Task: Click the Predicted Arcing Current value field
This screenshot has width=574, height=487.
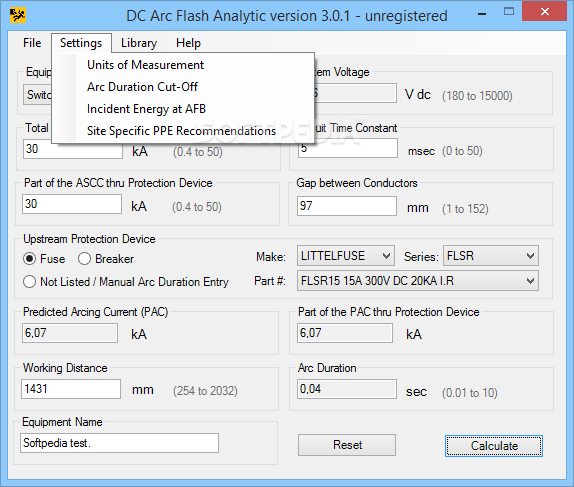Action: [x=70, y=333]
